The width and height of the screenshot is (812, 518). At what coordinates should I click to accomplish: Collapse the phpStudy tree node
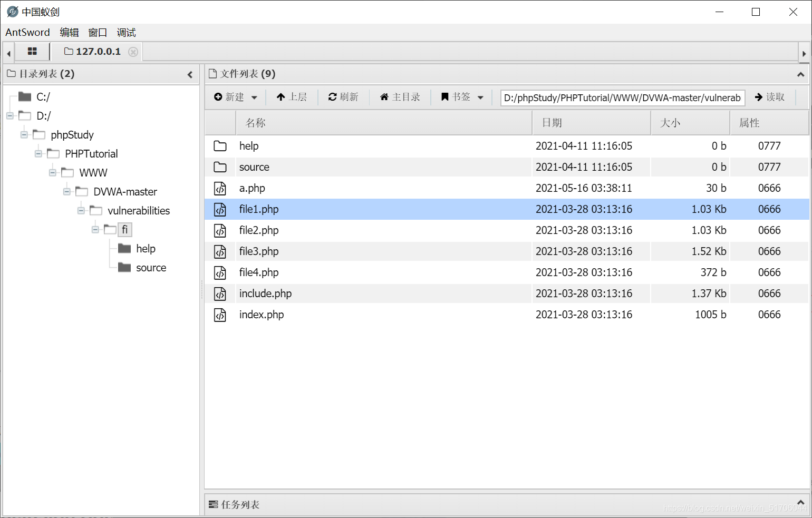[24, 135]
